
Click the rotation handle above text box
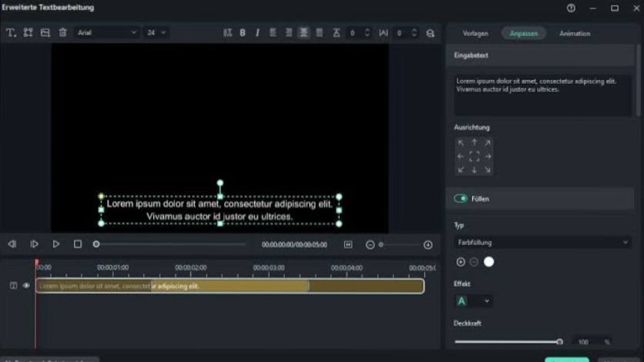[x=220, y=183]
